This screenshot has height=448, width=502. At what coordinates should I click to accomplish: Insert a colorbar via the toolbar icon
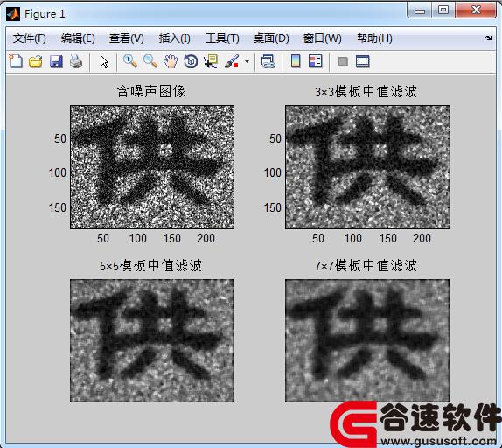(x=296, y=61)
